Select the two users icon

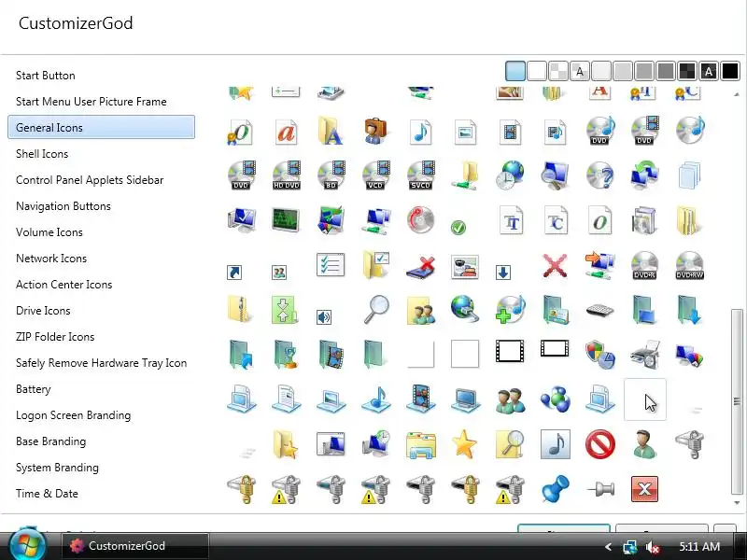(x=510, y=400)
